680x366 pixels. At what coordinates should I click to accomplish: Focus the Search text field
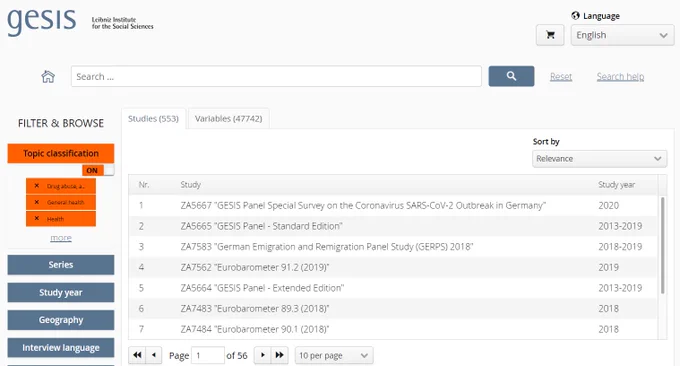[276, 76]
